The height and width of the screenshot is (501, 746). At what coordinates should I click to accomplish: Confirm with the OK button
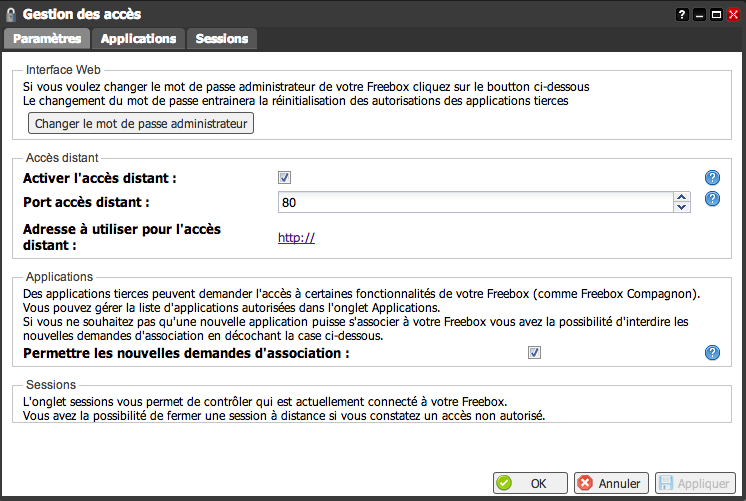point(530,483)
